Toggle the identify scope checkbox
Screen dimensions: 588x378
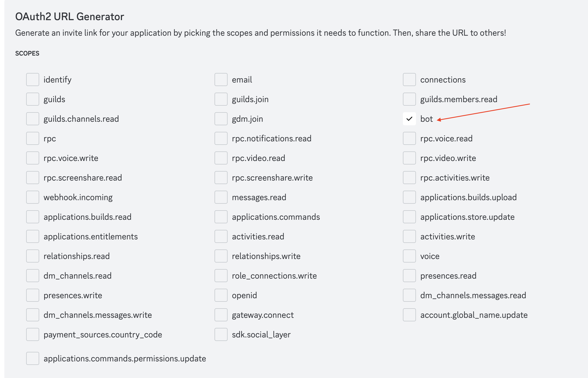33,79
